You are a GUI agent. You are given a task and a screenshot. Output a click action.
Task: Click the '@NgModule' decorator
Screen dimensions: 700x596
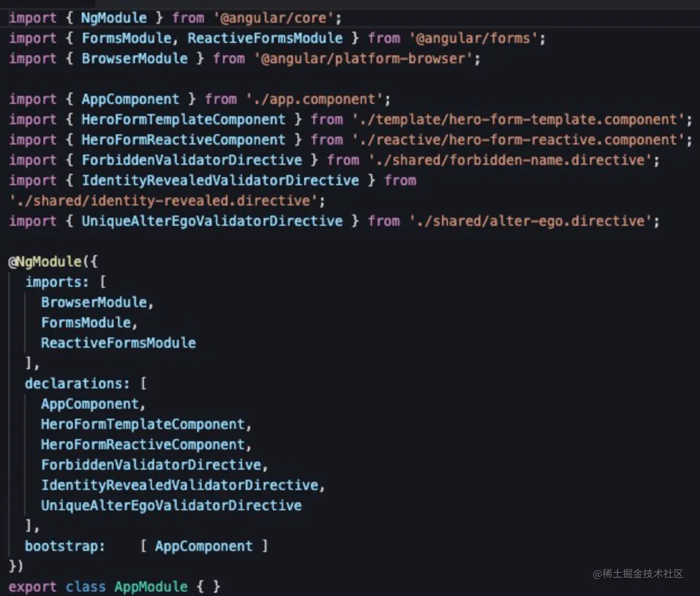[45, 262]
